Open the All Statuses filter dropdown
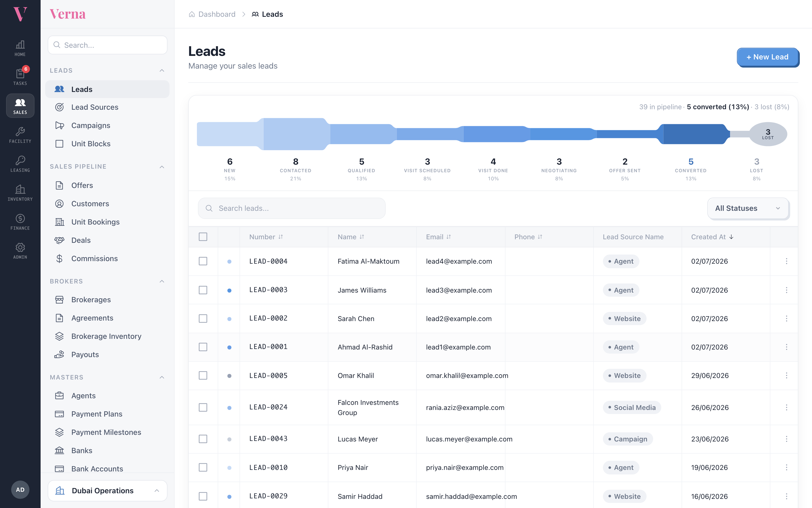 748,208
